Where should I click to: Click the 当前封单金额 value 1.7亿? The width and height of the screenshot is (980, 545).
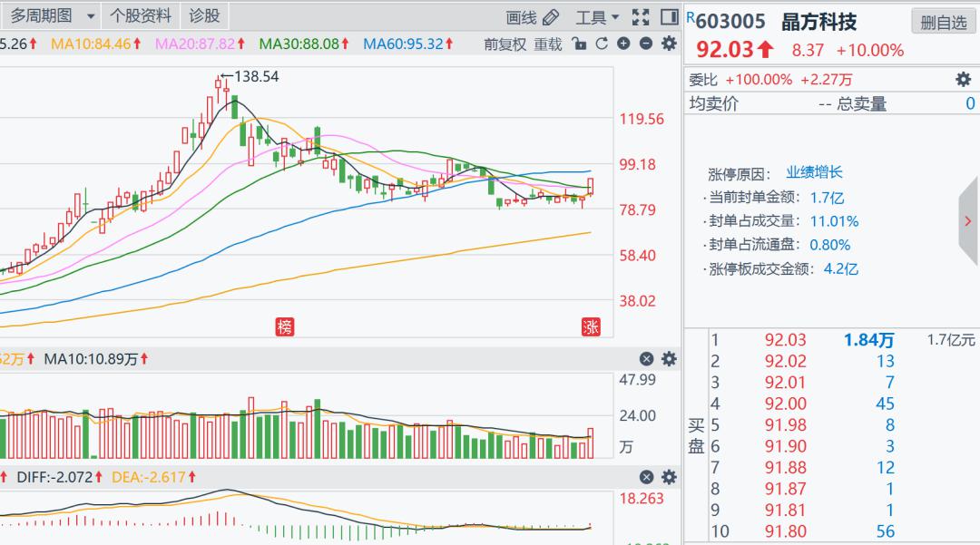tap(827, 198)
